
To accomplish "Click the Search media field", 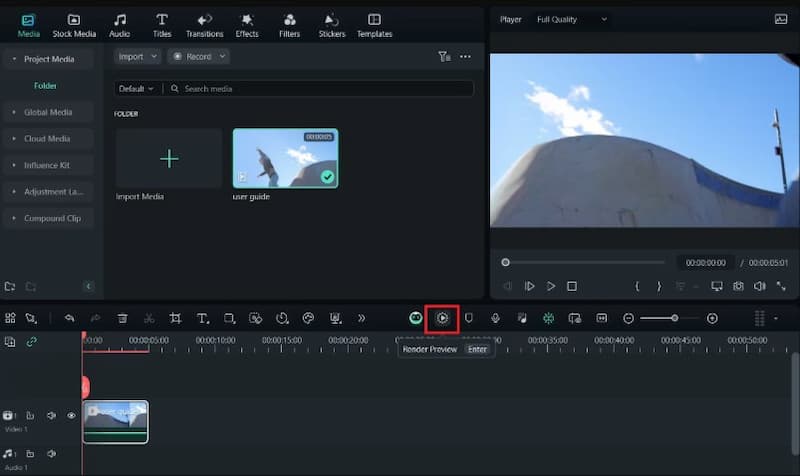I will [x=320, y=89].
